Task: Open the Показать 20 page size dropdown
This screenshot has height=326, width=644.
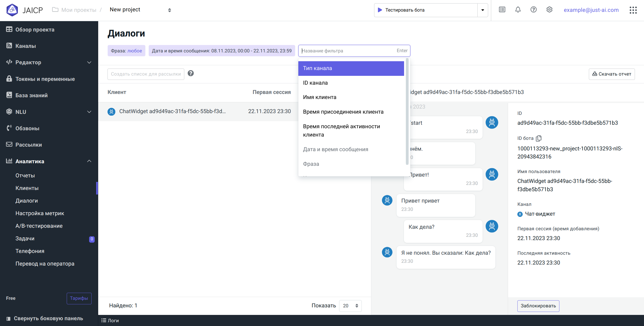Action: point(350,306)
